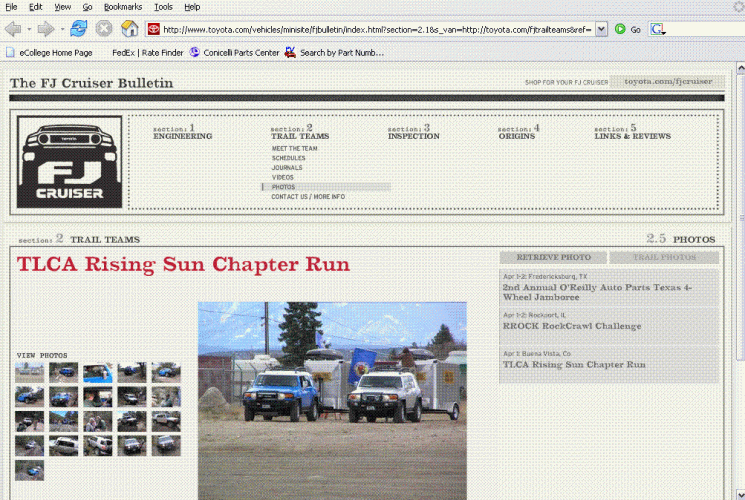The width and height of the screenshot is (745, 500).
Task: Click the green Go button icon
Action: pos(620,29)
